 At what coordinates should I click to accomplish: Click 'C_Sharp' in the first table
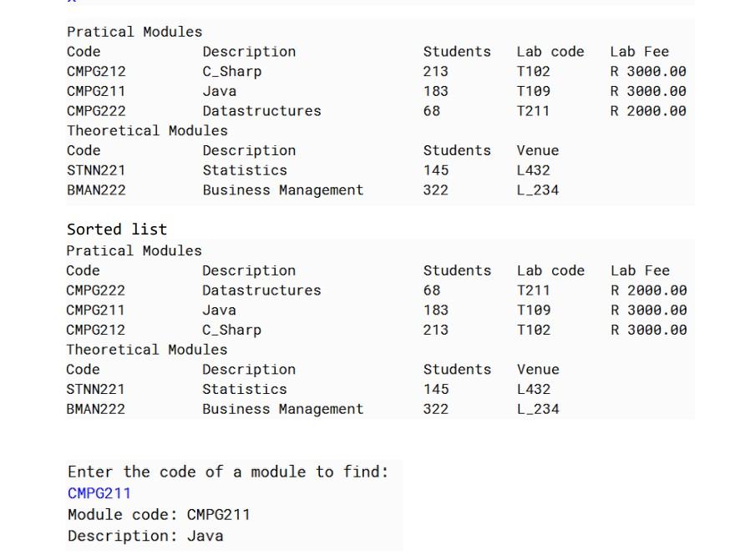click(x=232, y=71)
